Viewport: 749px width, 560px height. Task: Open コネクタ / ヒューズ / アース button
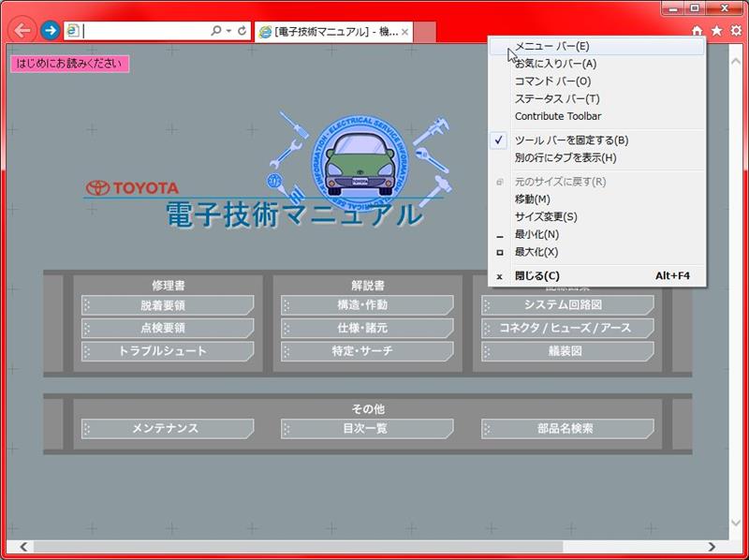point(567,329)
